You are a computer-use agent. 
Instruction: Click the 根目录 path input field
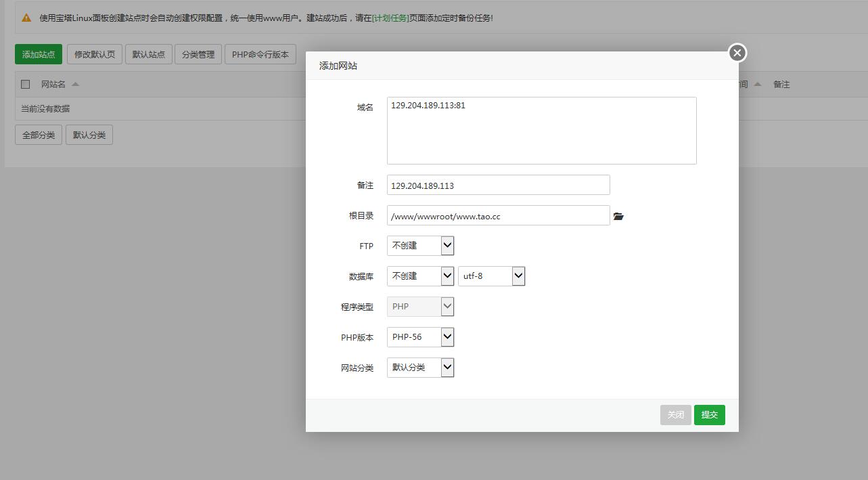[498, 216]
